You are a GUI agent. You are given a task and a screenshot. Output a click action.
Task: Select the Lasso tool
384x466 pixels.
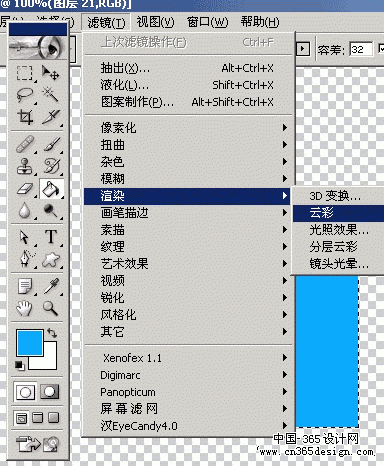pyautogui.click(x=25, y=95)
